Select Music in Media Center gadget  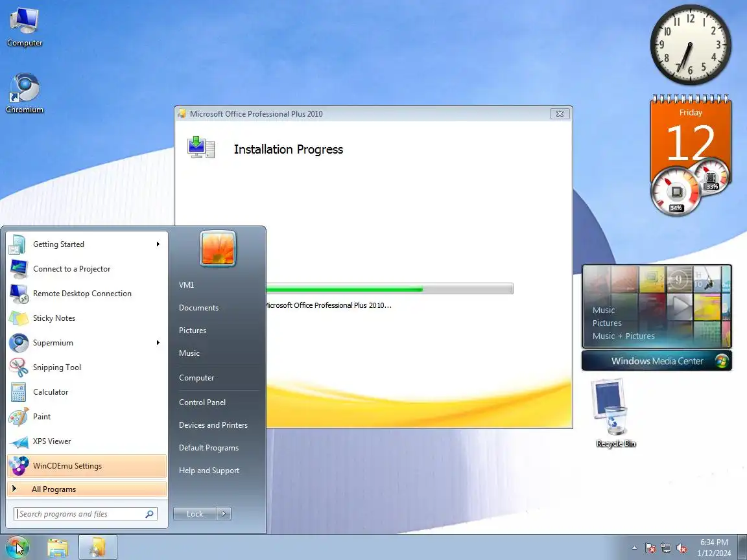(x=604, y=310)
